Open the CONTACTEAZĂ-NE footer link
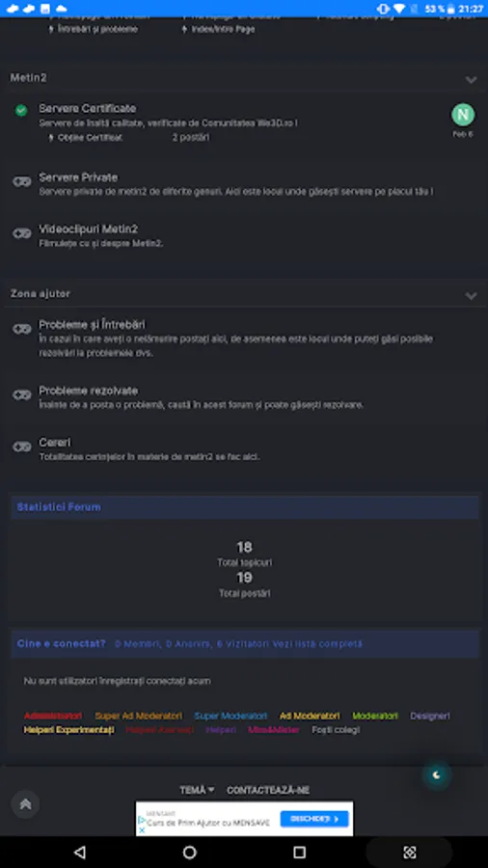Viewport: 488px width, 868px height. coord(268,790)
